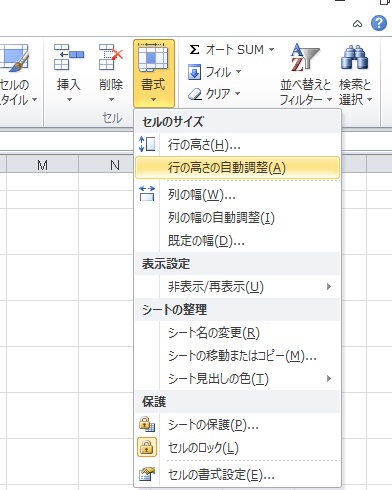Image resolution: width=392 pixels, height=490 pixels.
Task: Open 非表示/再表示(U) menu item
Action: click(237, 286)
